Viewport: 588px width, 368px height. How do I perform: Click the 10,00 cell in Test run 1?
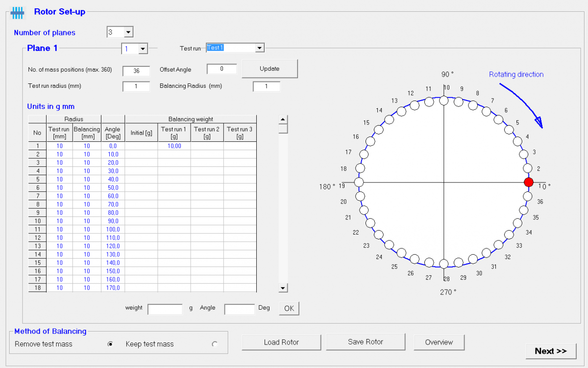pyautogui.click(x=174, y=146)
